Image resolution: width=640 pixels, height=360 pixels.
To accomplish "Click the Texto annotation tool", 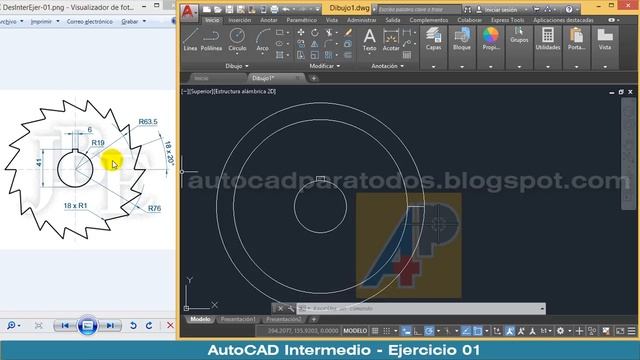I will [369, 40].
